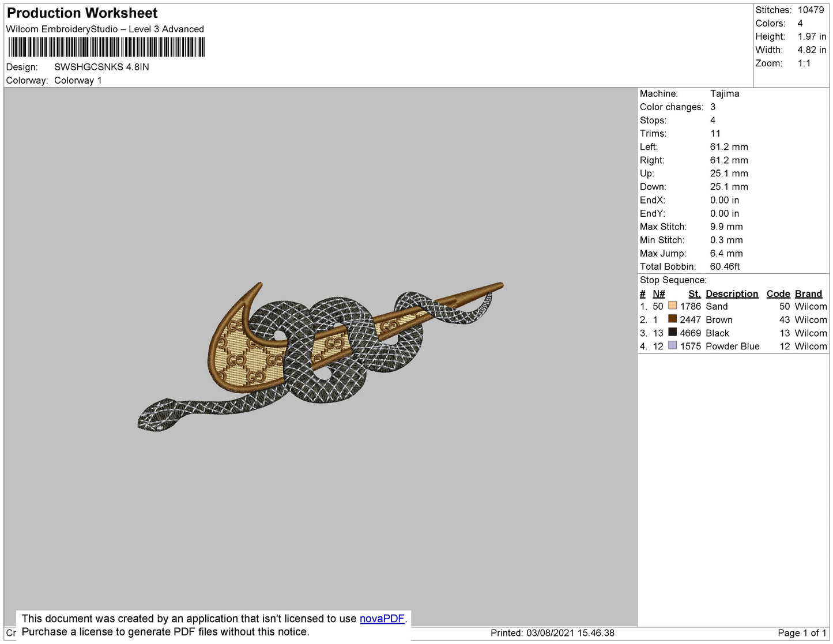Click the 'Up:' value '25.1 mm'
This screenshot has height=644, width=833.
point(729,174)
